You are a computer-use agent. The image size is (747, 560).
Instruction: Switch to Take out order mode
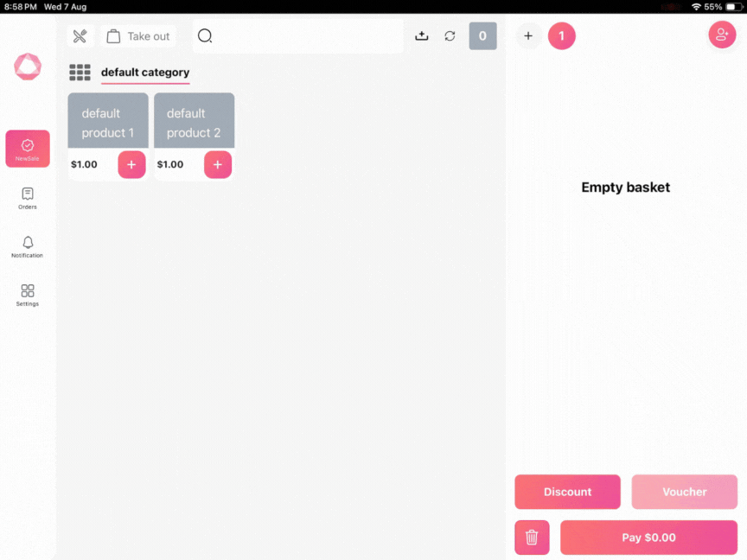tap(138, 36)
